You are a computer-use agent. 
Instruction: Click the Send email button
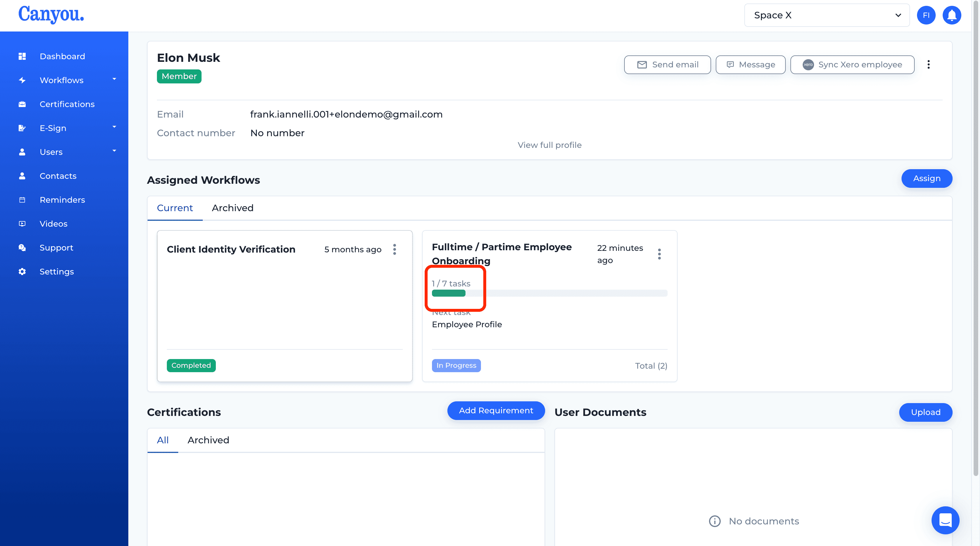pyautogui.click(x=667, y=65)
